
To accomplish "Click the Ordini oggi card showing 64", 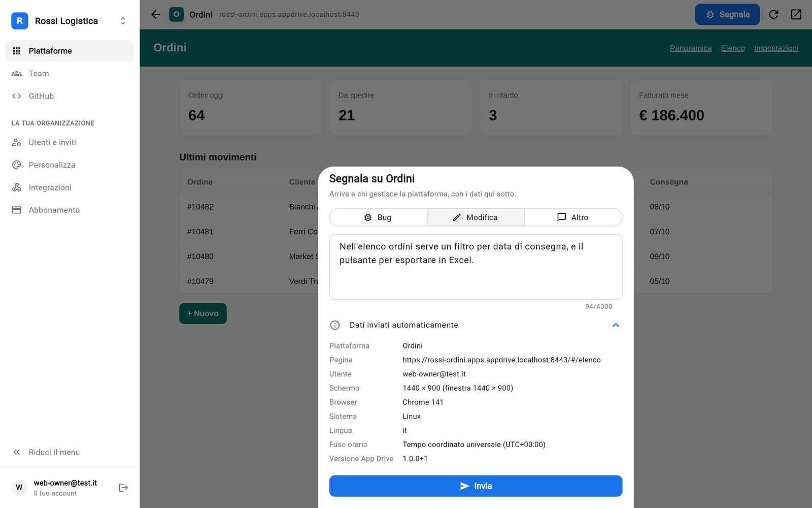I will (x=251, y=108).
